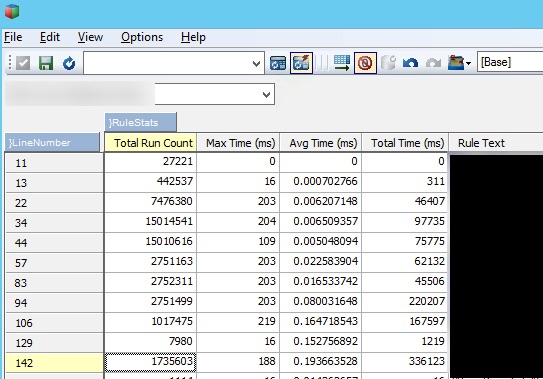The height and width of the screenshot is (379, 543).
Task: Open the title dimension dropdown below toolbar
Action: (215, 94)
